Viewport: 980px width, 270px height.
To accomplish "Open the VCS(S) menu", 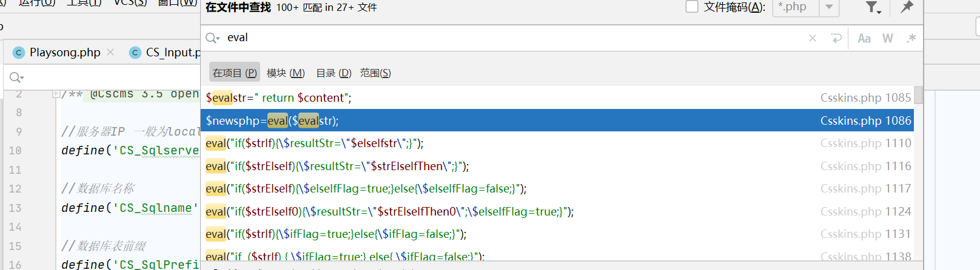I will pyautogui.click(x=130, y=2).
